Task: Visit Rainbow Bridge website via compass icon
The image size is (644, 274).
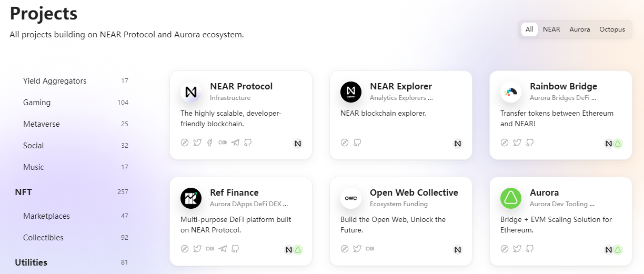Action: (x=505, y=143)
